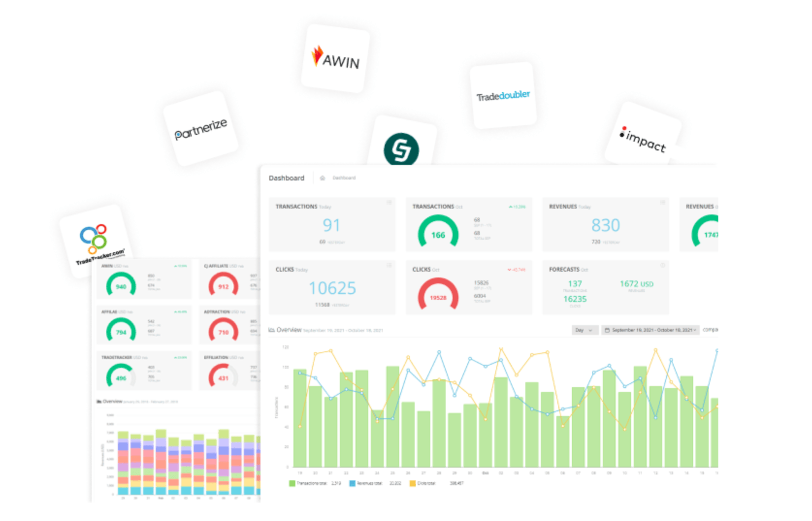Click the Dashboard page title
This screenshot has width=812, height=521.
[x=287, y=178]
